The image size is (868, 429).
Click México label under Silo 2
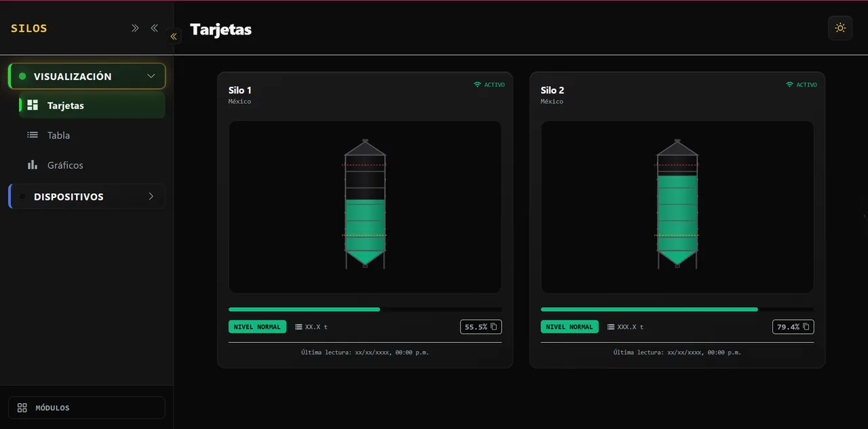click(x=552, y=102)
